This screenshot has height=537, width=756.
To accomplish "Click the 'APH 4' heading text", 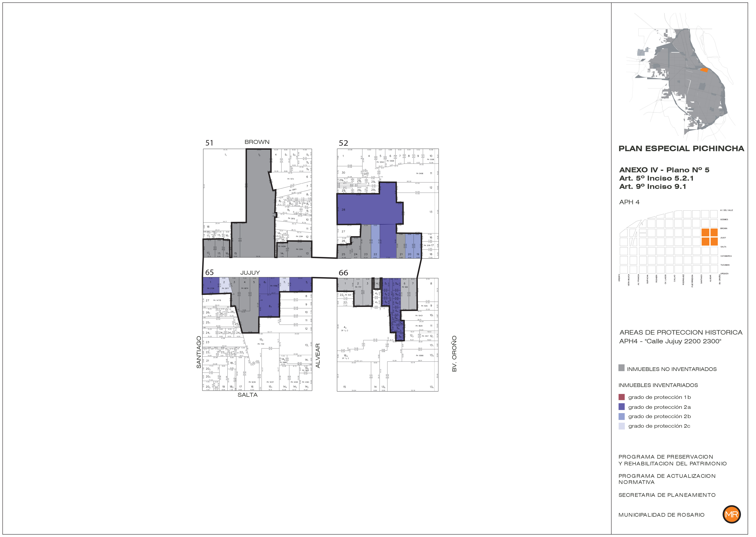I will pyautogui.click(x=629, y=202).
